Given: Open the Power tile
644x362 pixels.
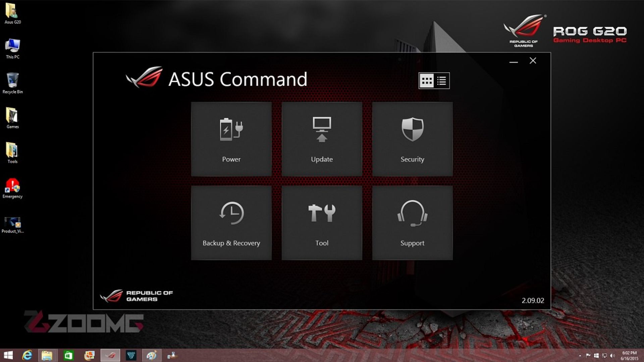Looking at the screenshot, I should coord(231,139).
